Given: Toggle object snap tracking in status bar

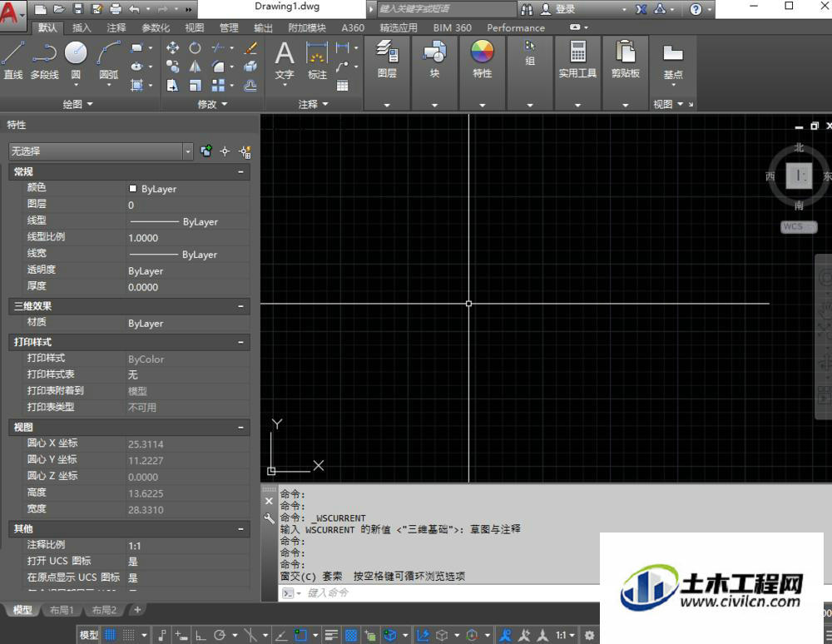Looking at the screenshot, I should (x=281, y=635).
